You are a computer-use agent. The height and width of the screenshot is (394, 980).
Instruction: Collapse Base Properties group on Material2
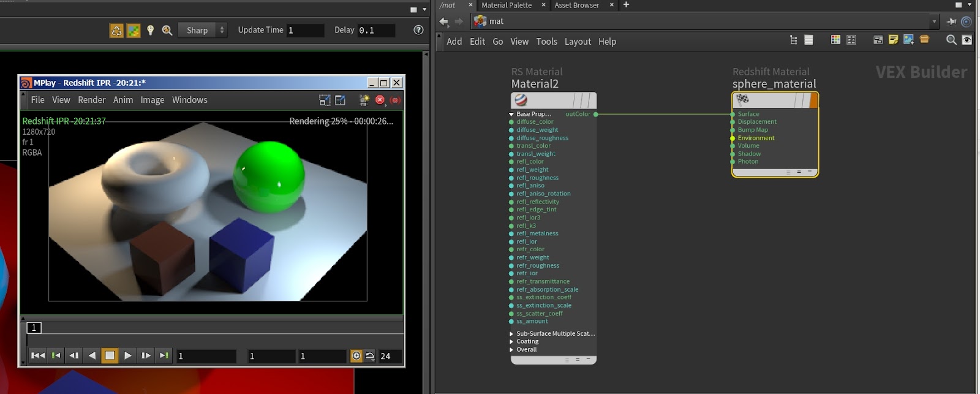point(511,114)
